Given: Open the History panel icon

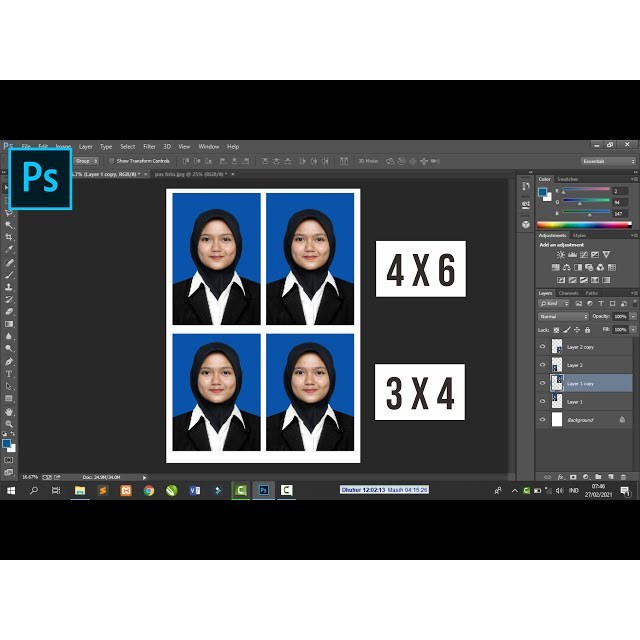Looking at the screenshot, I should click(526, 186).
